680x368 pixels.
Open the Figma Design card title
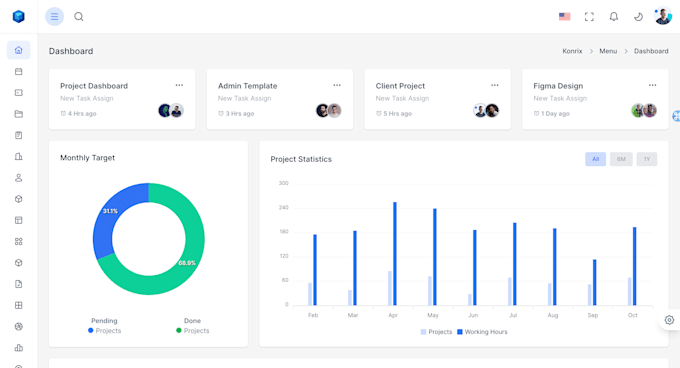(558, 86)
